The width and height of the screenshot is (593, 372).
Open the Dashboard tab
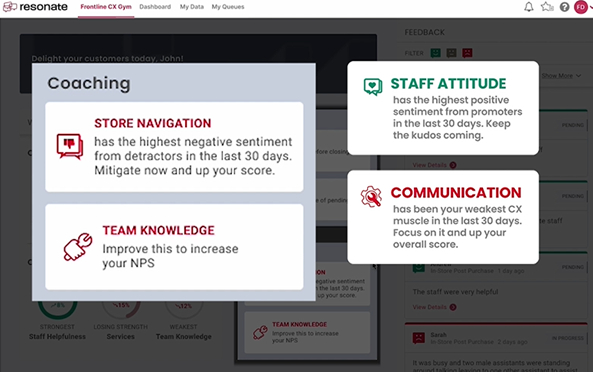[155, 7]
